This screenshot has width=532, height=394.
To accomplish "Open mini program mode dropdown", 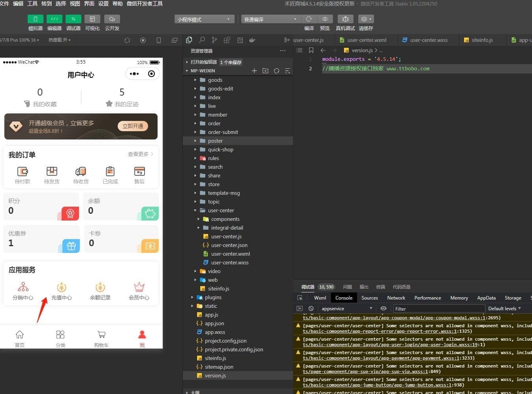I will click(x=204, y=19).
